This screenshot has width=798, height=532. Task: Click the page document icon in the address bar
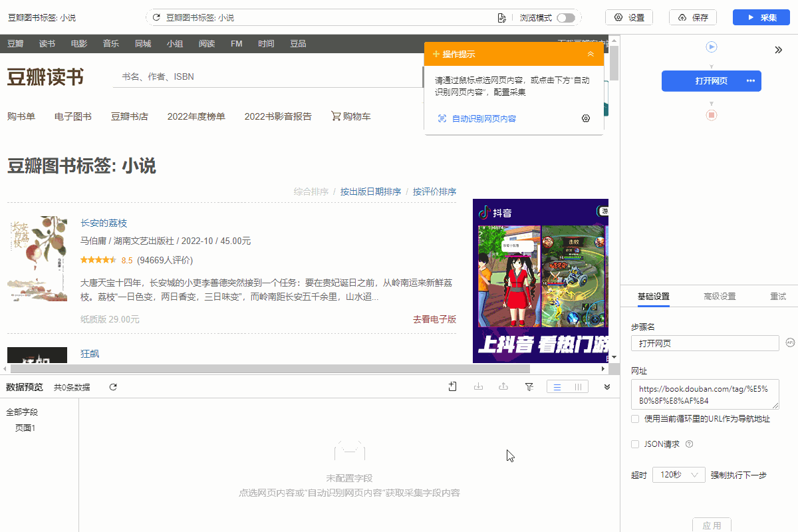pyautogui.click(x=502, y=18)
